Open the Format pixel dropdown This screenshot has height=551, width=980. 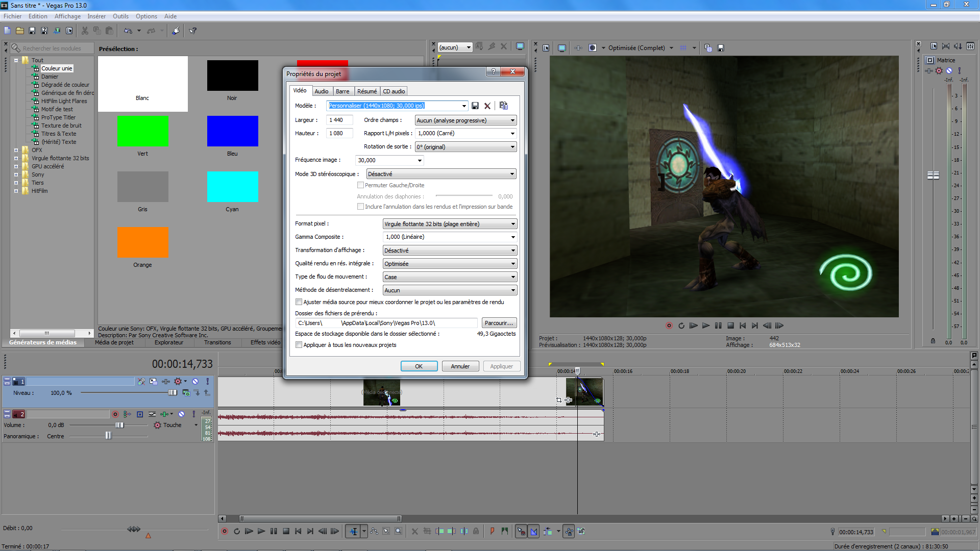450,224
